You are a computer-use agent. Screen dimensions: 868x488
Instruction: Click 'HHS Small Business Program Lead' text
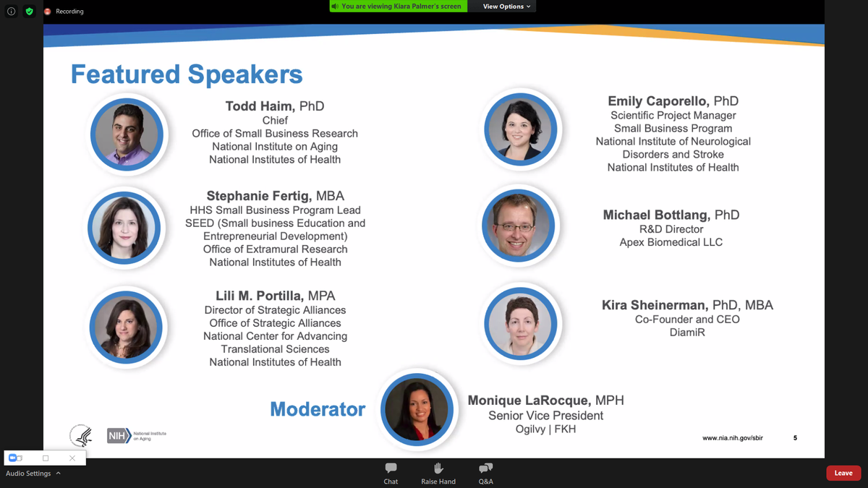click(x=275, y=210)
